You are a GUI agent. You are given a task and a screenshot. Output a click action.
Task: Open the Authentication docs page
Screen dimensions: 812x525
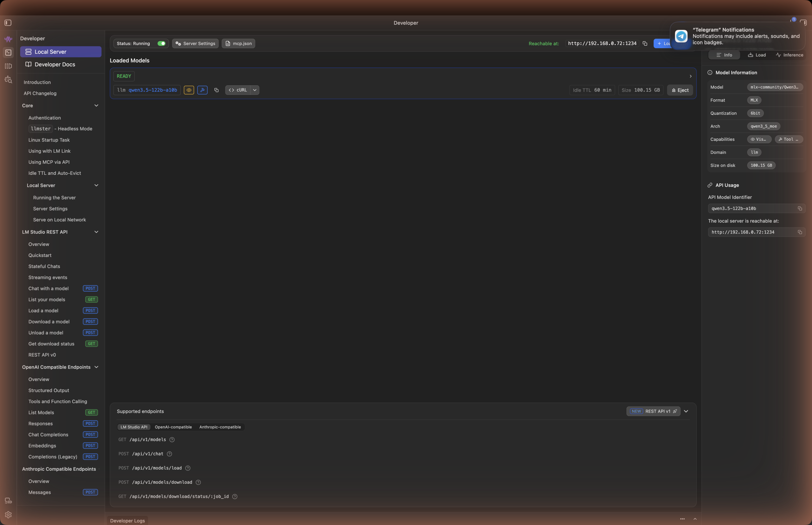click(45, 118)
